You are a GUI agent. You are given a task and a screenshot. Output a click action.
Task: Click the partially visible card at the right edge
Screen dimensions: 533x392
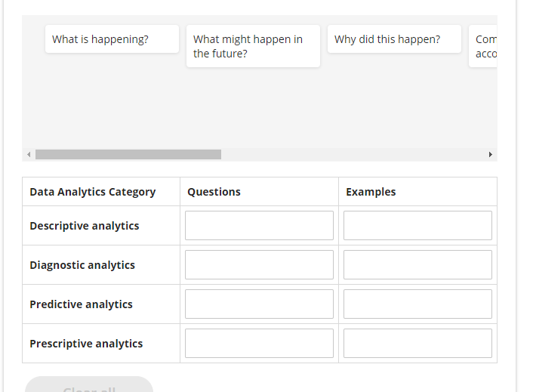pos(482,46)
